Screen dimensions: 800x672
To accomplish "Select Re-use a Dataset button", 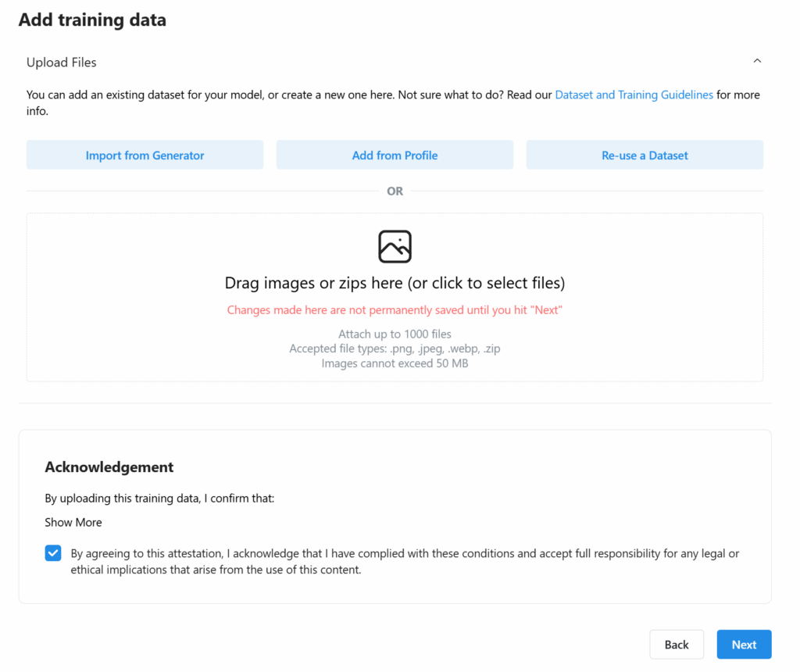I will coord(645,155).
